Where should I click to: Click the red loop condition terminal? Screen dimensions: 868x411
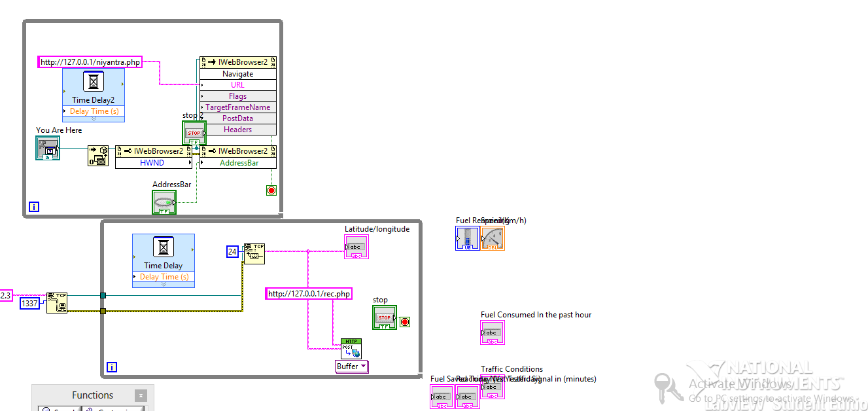click(271, 190)
